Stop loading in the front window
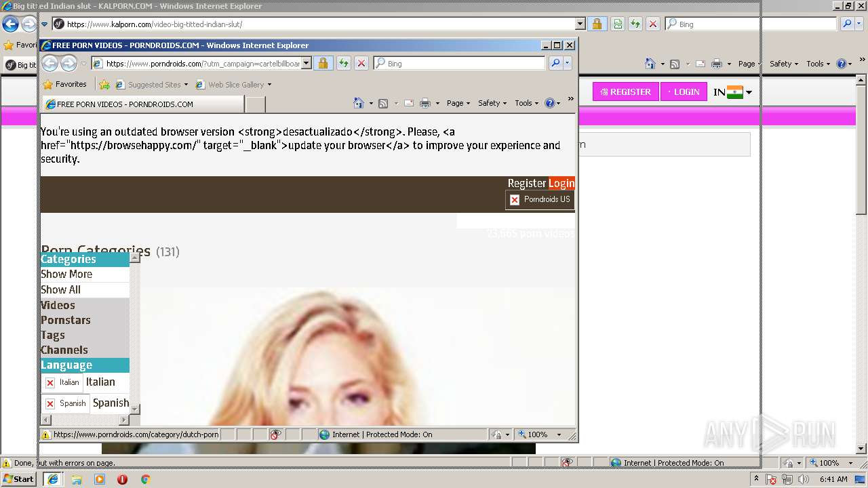The image size is (868, 488). pos(361,63)
